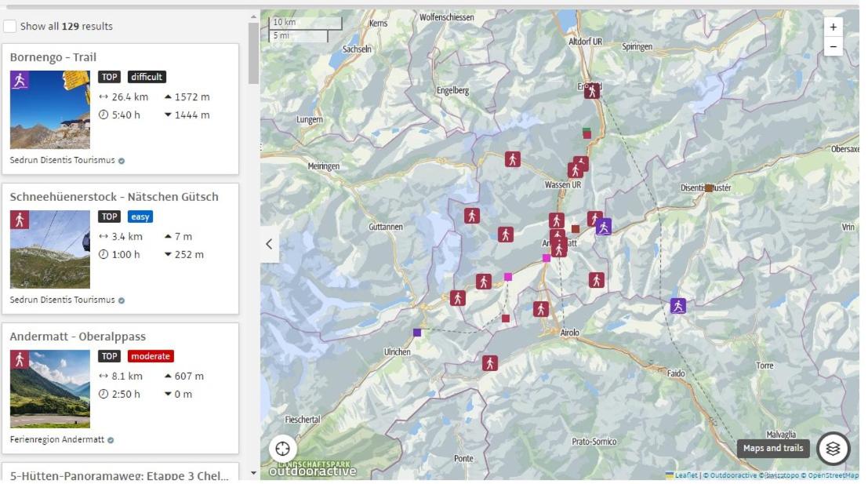The image size is (868, 484).
Task: Click the easy tag on Schneehüenerstock card
Action: 140,217
